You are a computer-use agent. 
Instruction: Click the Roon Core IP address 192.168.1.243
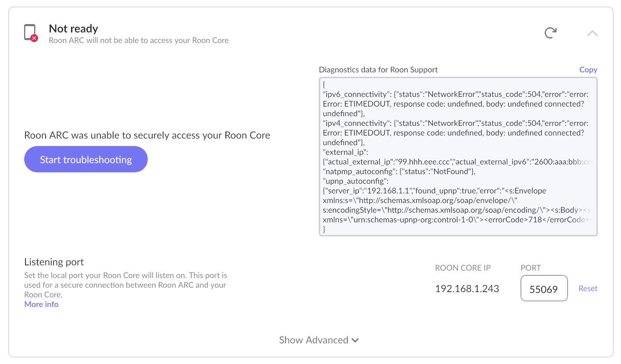(x=467, y=289)
